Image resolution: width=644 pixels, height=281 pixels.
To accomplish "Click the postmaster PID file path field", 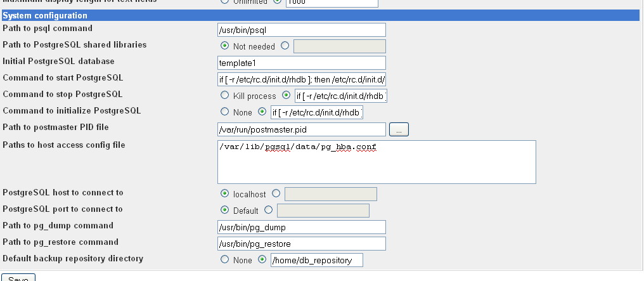I will pyautogui.click(x=301, y=129).
